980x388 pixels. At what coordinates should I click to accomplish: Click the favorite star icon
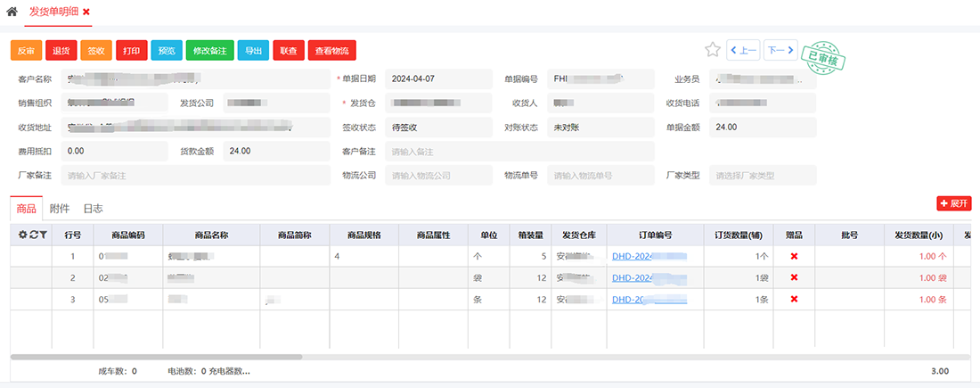(x=712, y=50)
